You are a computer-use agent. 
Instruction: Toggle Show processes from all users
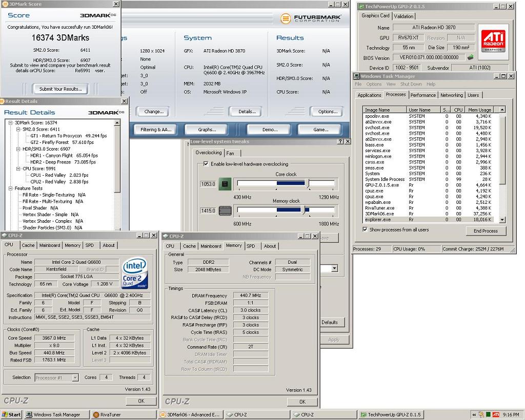365,230
